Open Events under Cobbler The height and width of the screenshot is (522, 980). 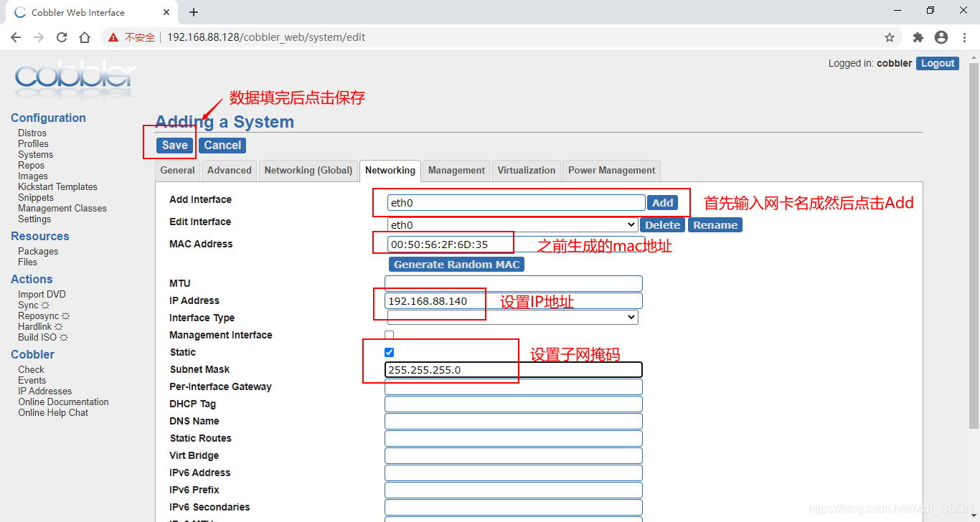tap(32, 380)
